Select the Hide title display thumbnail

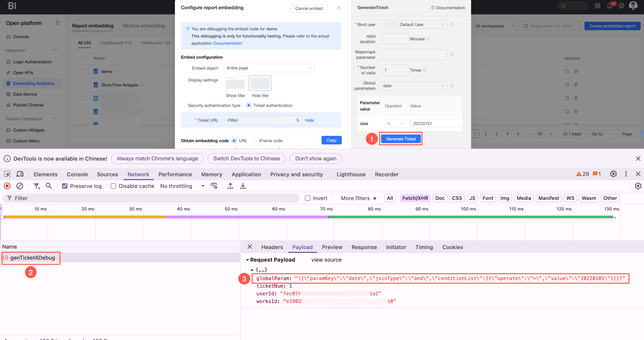pyautogui.click(x=260, y=83)
